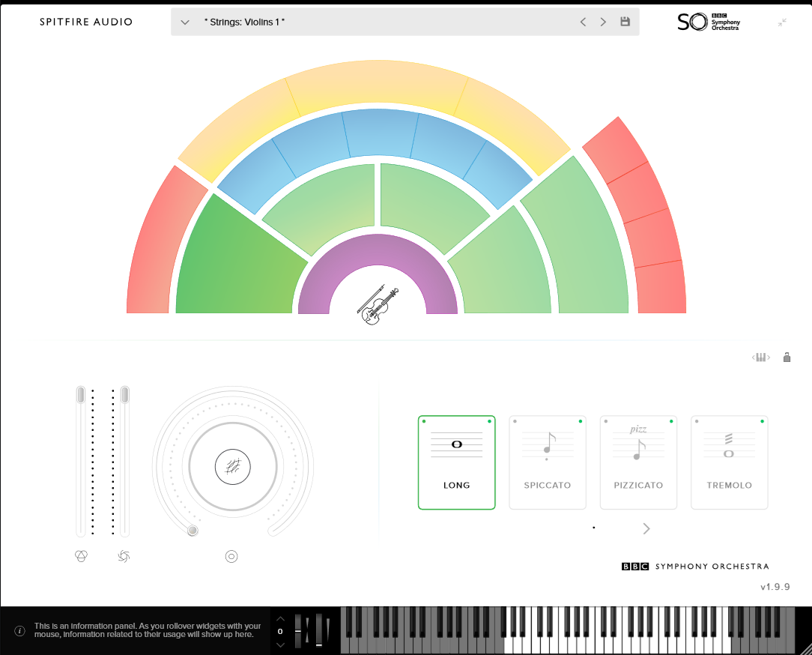Select the Pizzicato technique card
The width and height of the screenshot is (812, 655).
tap(638, 462)
